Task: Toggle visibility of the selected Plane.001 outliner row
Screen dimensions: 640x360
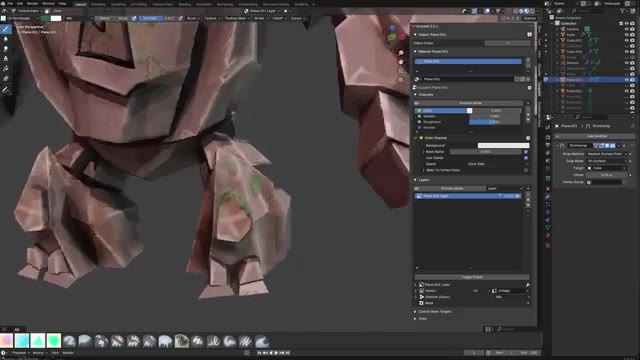Action: click(627, 80)
